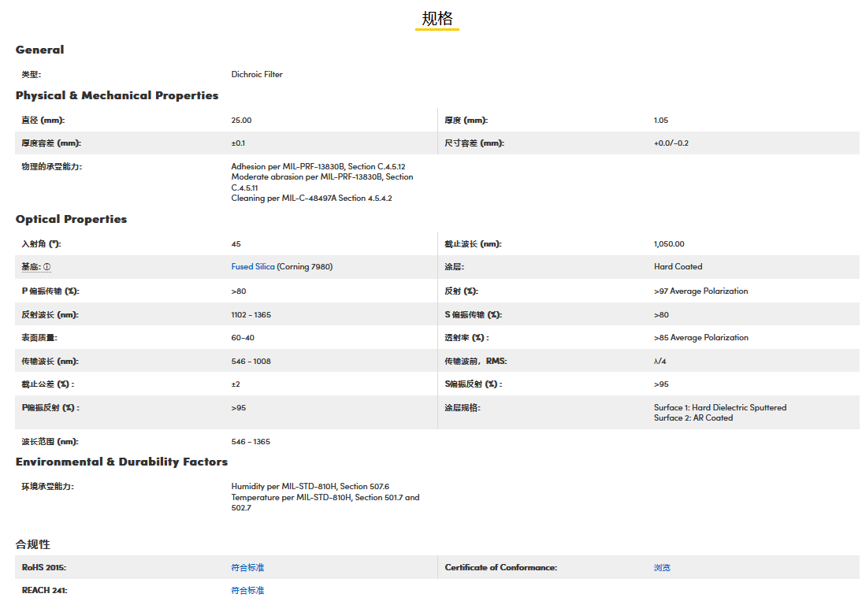
Task: Click the Hard Coated coating value
Action: [x=678, y=267]
